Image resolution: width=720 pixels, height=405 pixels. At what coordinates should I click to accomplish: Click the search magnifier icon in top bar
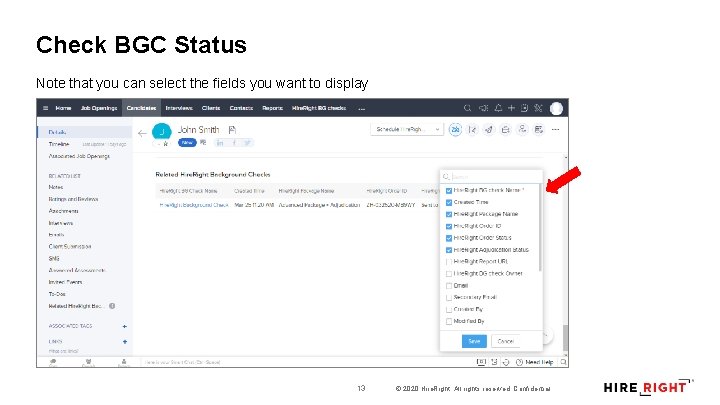point(467,108)
